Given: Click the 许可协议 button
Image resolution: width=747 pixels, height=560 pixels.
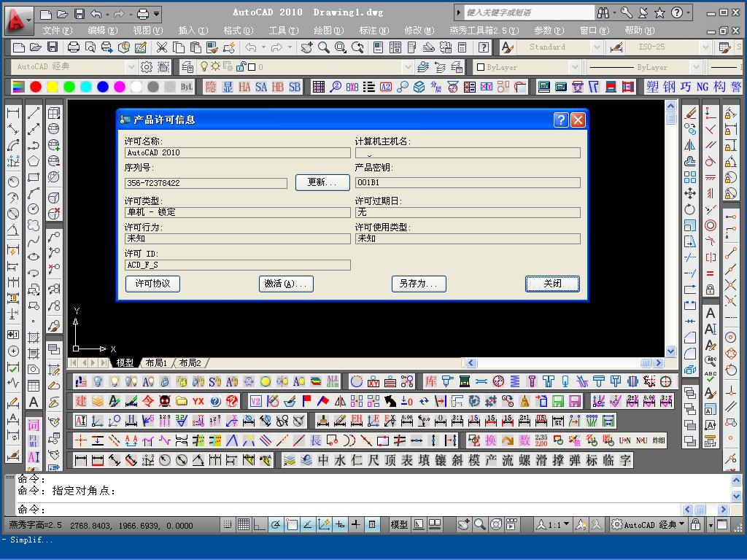Looking at the screenshot, I should (152, 284).
